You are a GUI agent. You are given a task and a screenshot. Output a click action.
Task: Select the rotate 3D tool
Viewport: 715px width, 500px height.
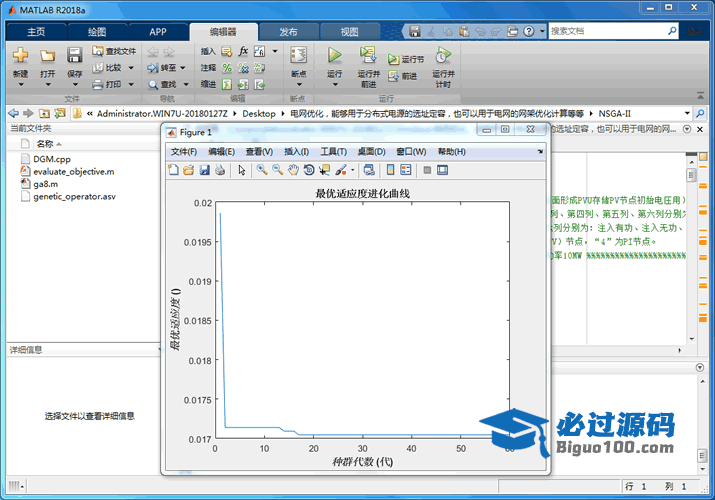pyautogui.click(x=309, y=170)
